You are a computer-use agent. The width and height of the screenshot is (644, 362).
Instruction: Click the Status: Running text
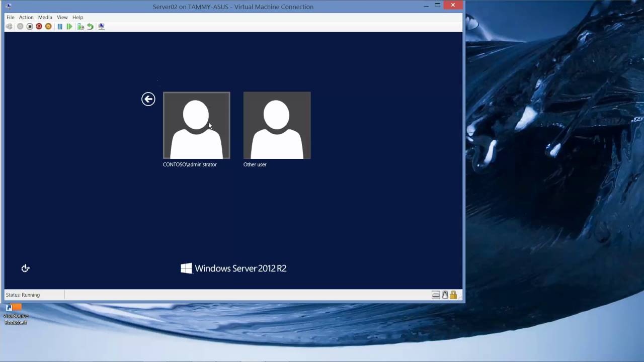click(23, 295)
